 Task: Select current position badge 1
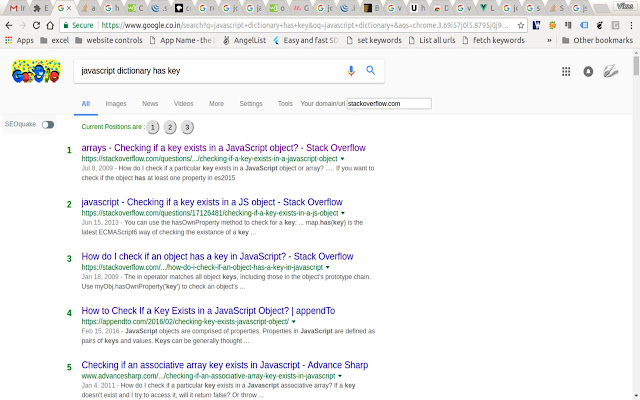pyautogui.click(x=153, y=127)
